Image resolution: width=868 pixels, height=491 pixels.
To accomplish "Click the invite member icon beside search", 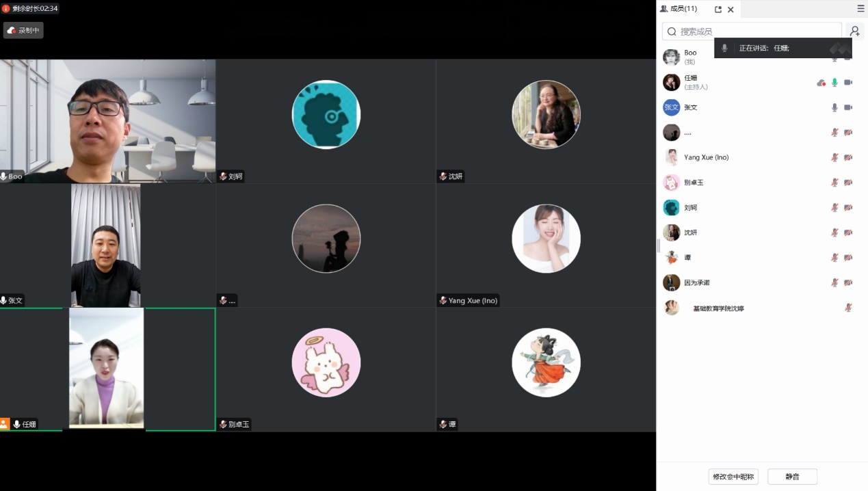I will [x=854, y=31].
